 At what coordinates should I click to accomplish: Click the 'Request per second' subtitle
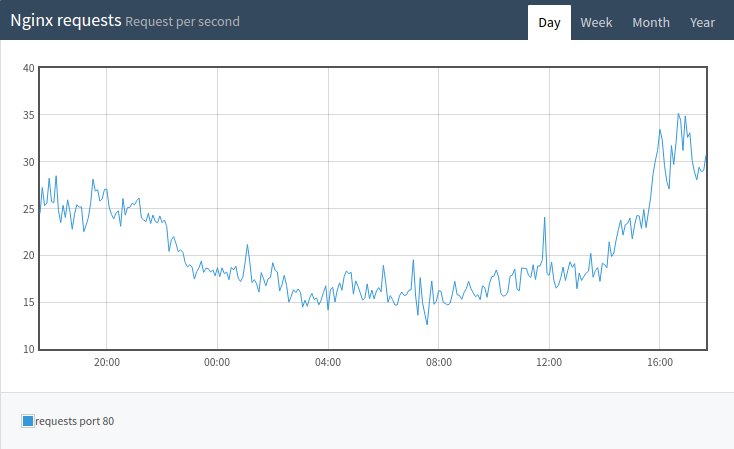[x=182, y=22]
